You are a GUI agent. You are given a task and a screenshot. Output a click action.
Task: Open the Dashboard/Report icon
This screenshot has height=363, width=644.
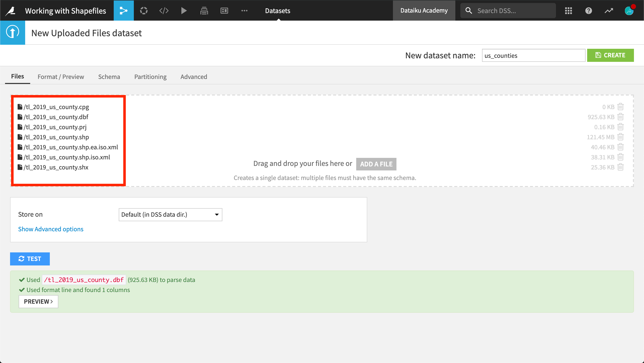225,10
